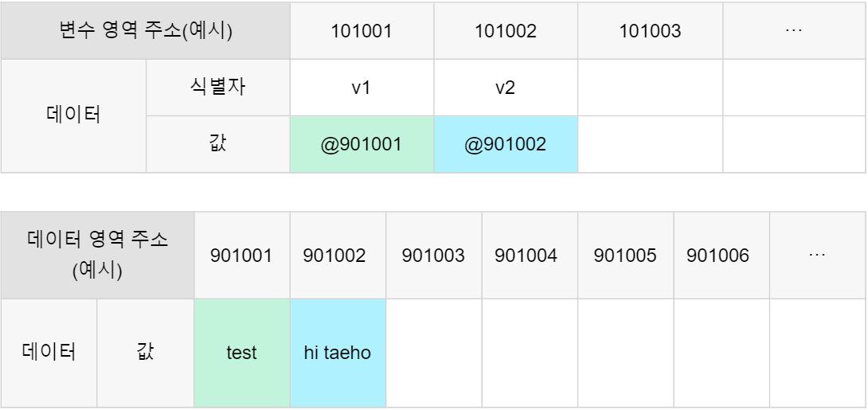Select the 901002 data address cell
This screenshot has height=410, width=868.
(x=337, y=255)
